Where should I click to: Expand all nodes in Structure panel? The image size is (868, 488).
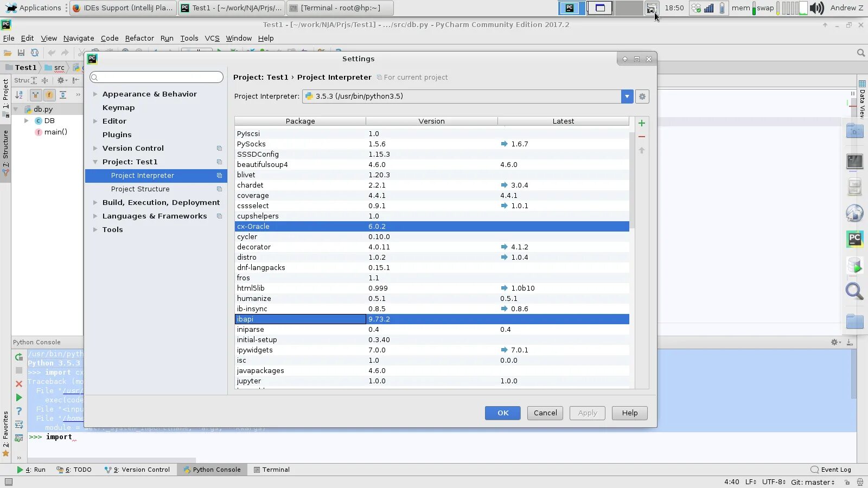[x=34, y=80]
